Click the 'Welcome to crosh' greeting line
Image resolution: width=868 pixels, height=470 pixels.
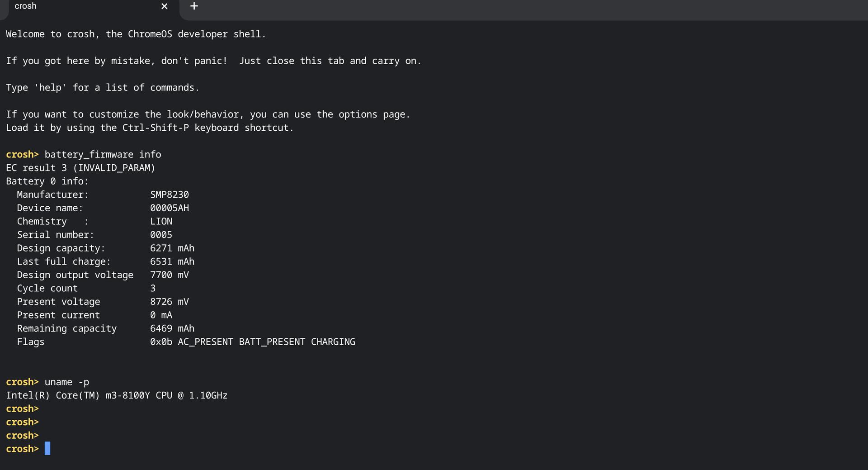(x=136, y=34)
